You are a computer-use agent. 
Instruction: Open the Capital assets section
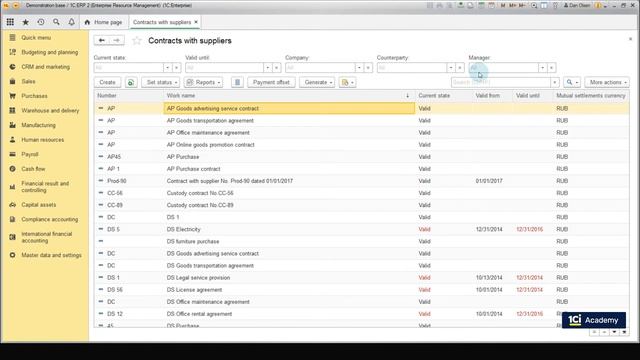pos(38,205)
